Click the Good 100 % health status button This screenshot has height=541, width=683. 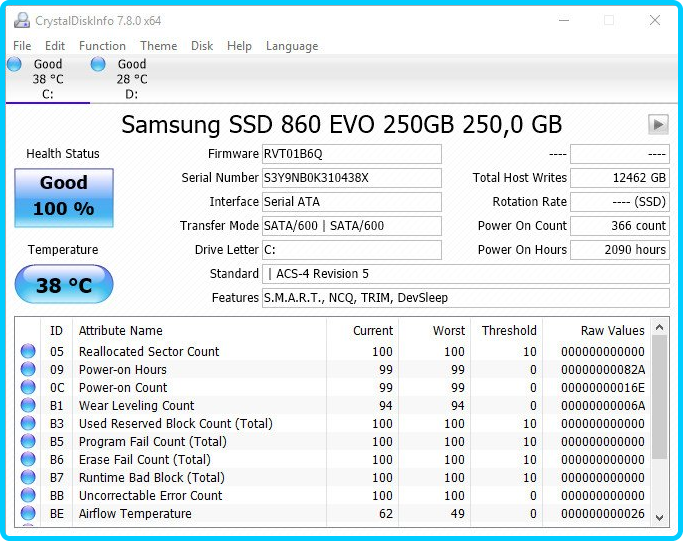tap(64, 198)
